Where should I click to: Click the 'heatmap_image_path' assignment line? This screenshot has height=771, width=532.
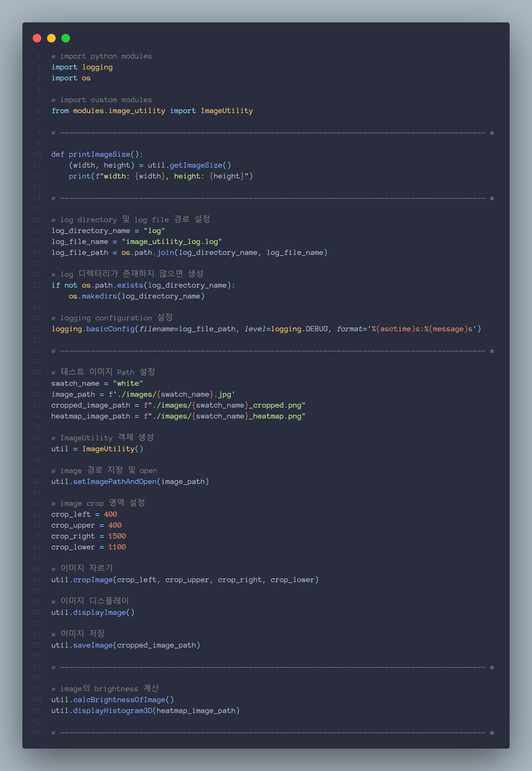coord(178,416)
